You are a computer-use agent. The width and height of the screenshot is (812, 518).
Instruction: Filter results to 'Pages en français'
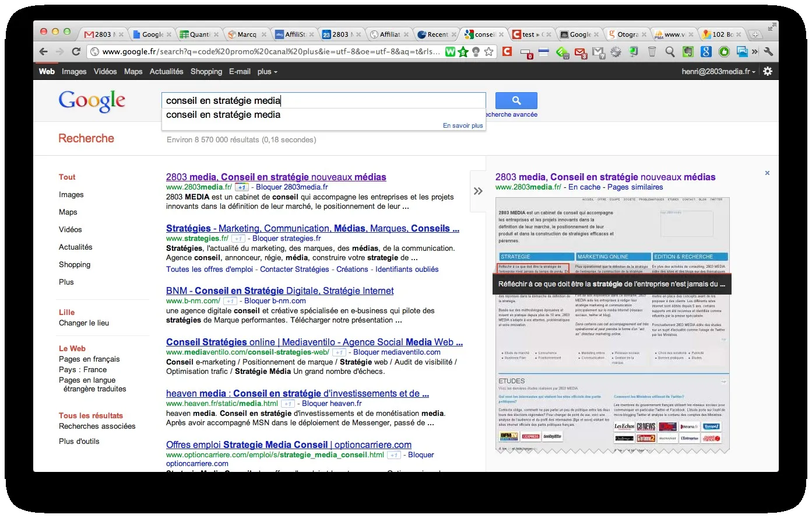89,359
